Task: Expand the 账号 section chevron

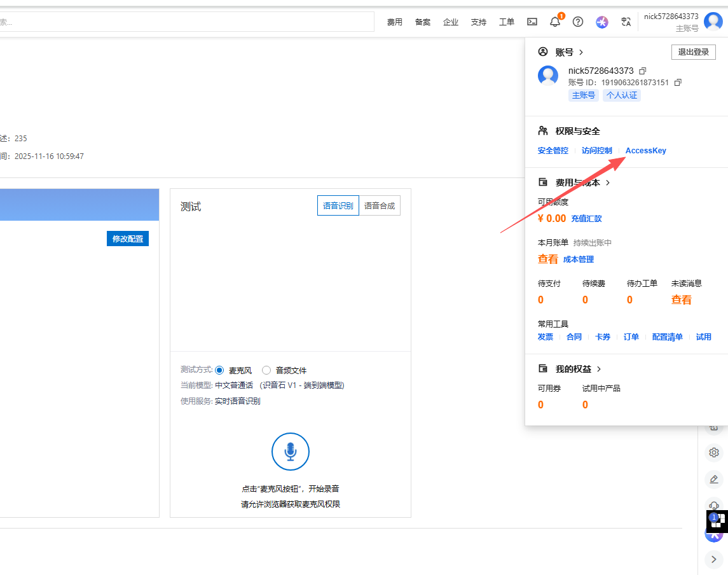Action: [x=581, y=52]
